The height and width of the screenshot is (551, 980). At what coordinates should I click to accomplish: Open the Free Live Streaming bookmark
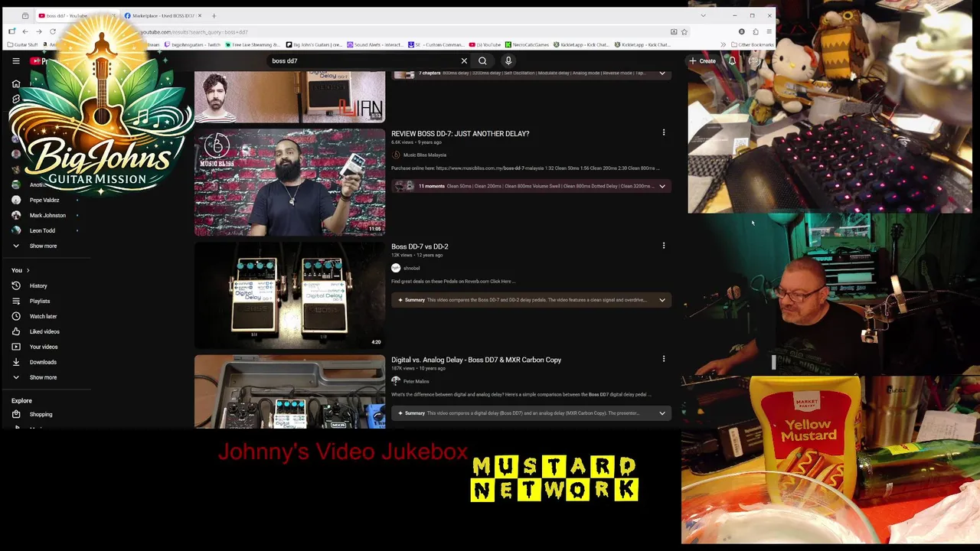[253, 44]
